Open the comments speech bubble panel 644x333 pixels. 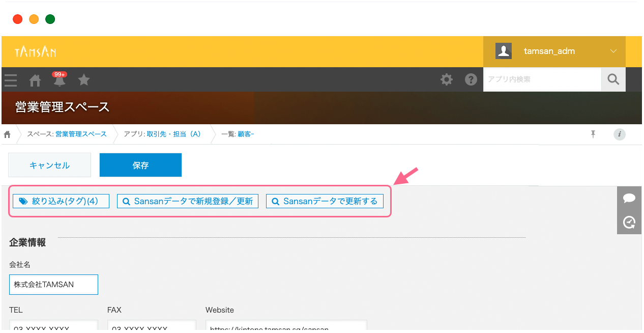(629, 198)
